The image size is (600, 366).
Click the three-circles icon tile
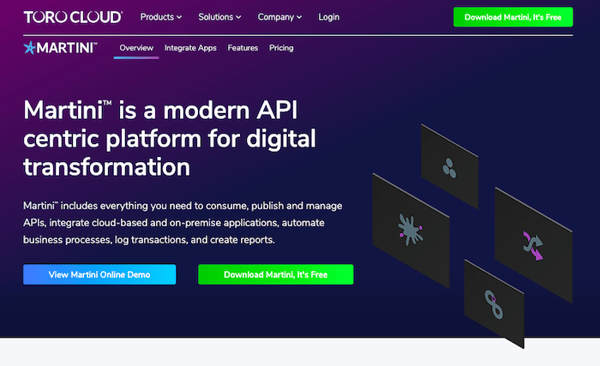(x=450, y=167)
